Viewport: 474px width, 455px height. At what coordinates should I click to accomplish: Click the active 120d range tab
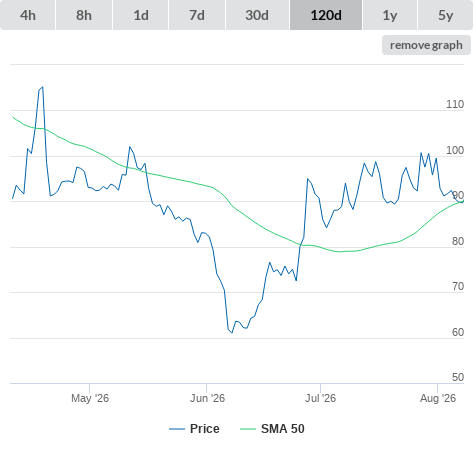[x=326, y=15]
